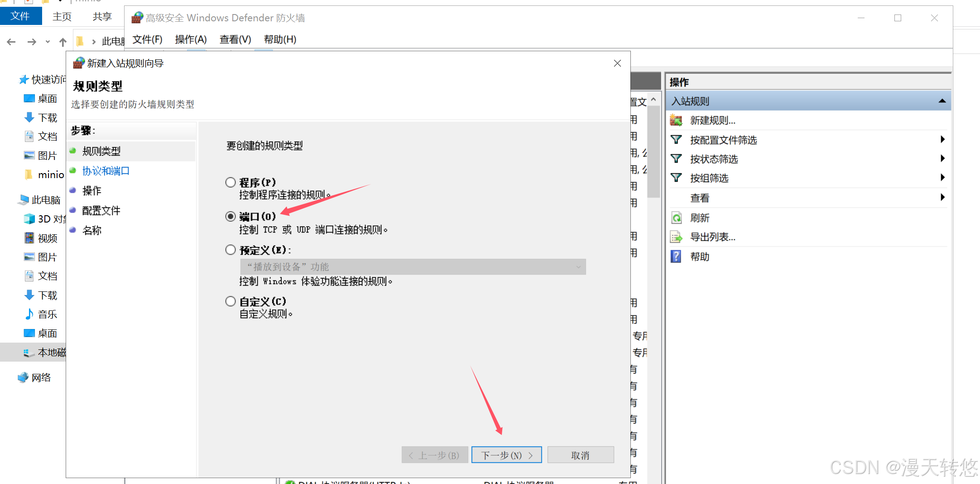This screenshot has height=484, width=980.
Task: Collapse the 入站规则 actions section
Action: (942, 101)
